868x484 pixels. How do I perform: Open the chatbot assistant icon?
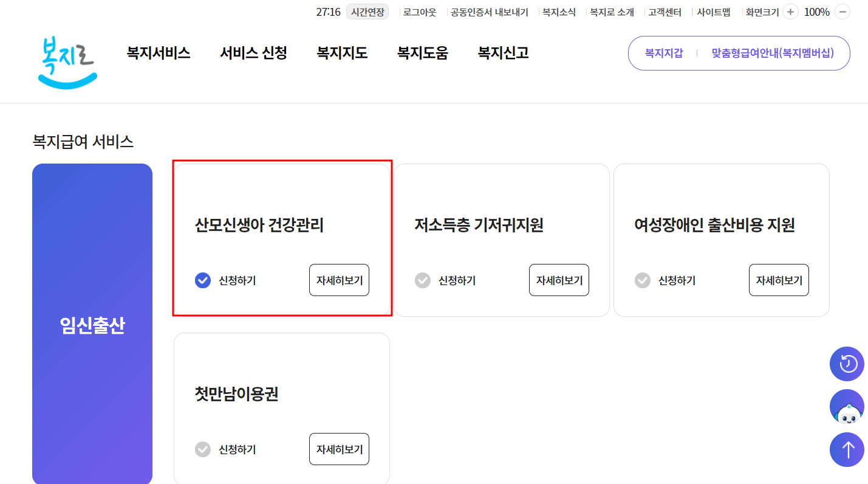tap(847, 406)
